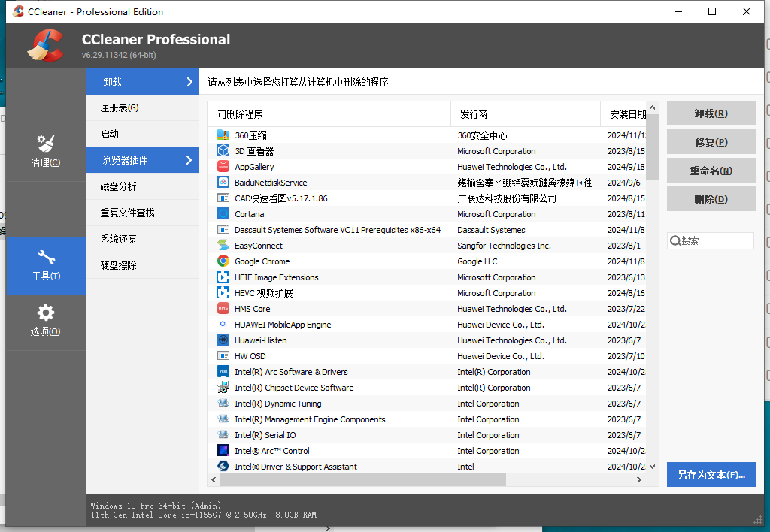Open the 注册表(G) menu item
Viewport: 770px width, 532px height.
coord(142,108)
